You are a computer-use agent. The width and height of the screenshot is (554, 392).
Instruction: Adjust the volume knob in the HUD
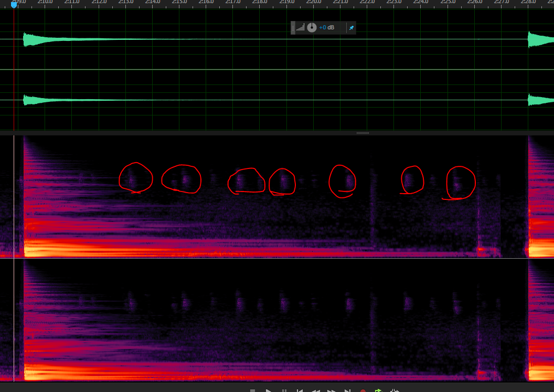coord(312,27)
